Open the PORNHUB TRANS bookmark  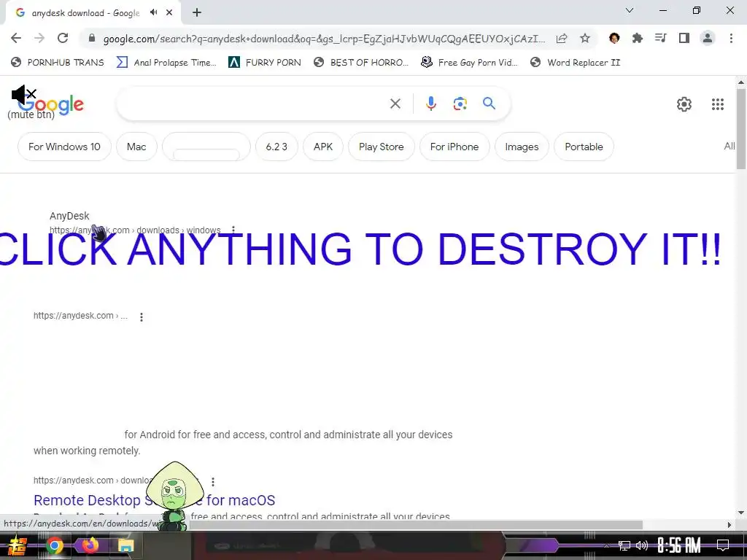point(58,63)
